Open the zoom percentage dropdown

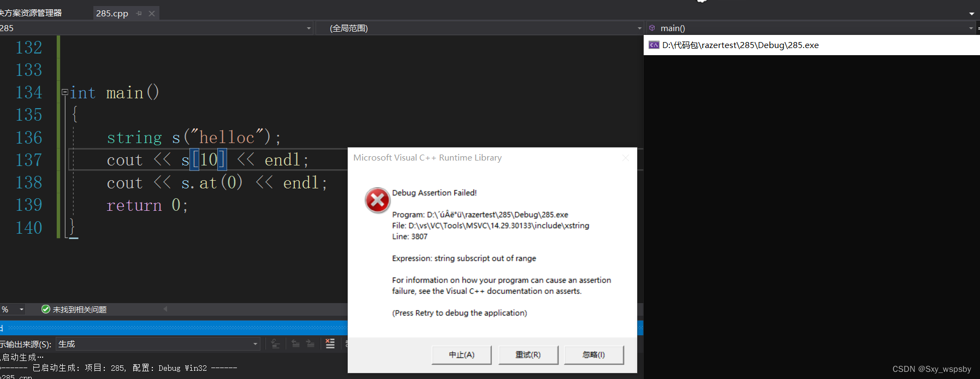point(21,310)
